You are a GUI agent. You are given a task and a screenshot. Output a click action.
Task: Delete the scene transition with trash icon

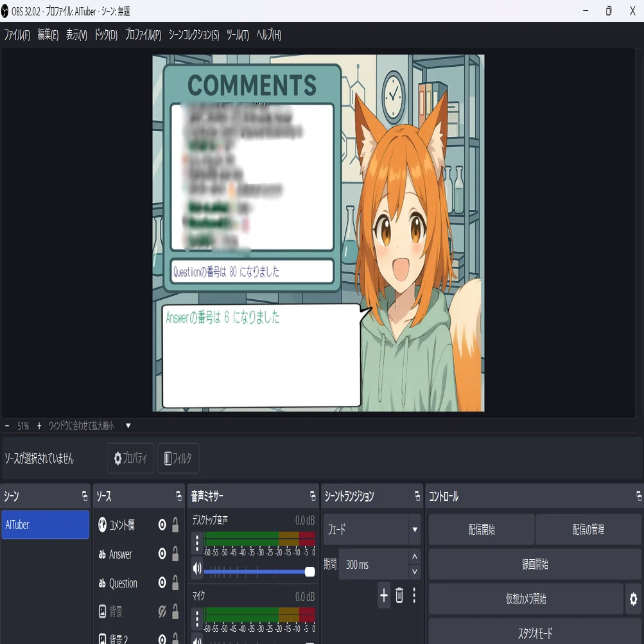[399, 595]
